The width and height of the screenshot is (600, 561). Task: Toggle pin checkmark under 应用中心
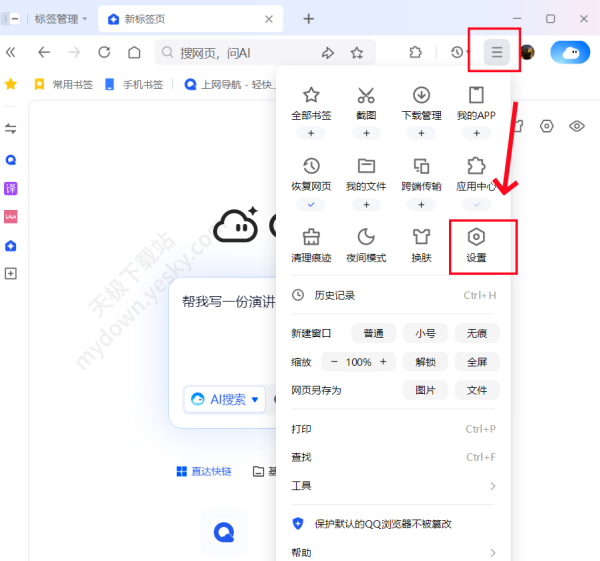coord(477,204)
